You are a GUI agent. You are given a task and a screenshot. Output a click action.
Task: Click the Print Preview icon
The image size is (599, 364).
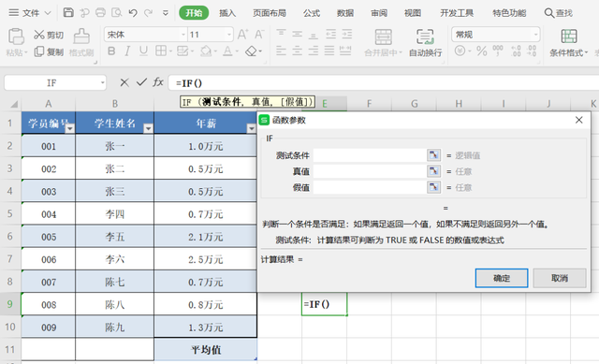[x=116, y=12]
